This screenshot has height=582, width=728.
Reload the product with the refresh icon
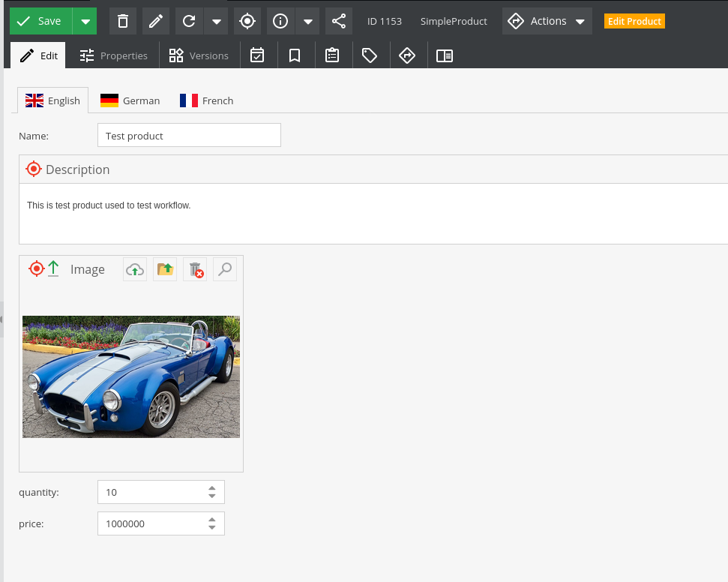188,21
